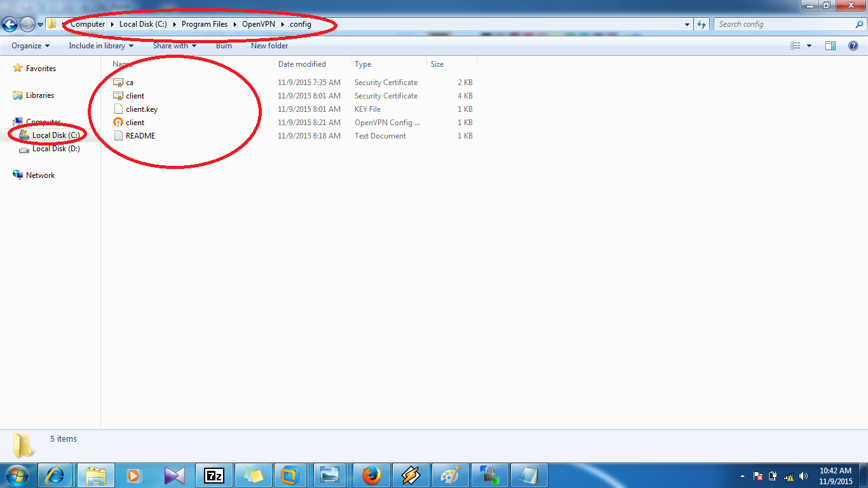Select OpenVPN in the address breadcrumb
The width and height of the screenshot is (868, 488).
[260, 24]
